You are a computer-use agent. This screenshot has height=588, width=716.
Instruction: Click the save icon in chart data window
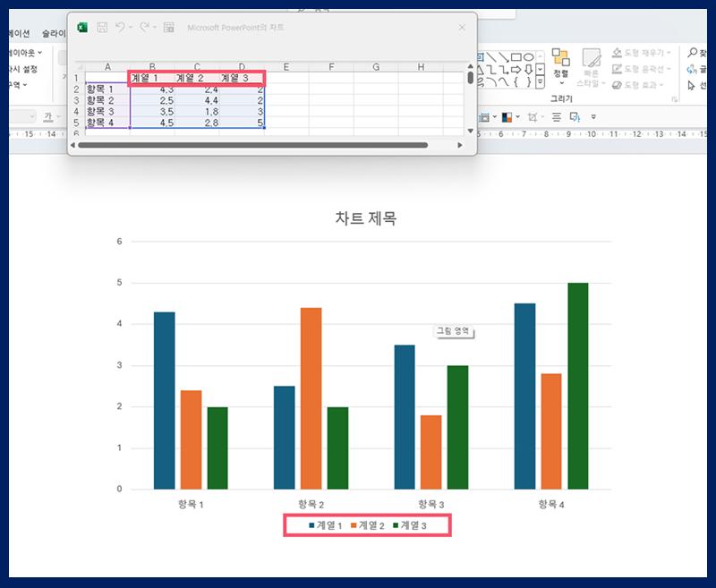[x=102, y=28]
